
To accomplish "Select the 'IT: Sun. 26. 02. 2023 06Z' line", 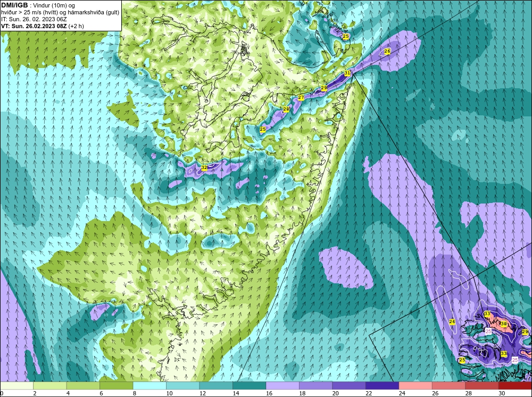I will pos(34,19).
